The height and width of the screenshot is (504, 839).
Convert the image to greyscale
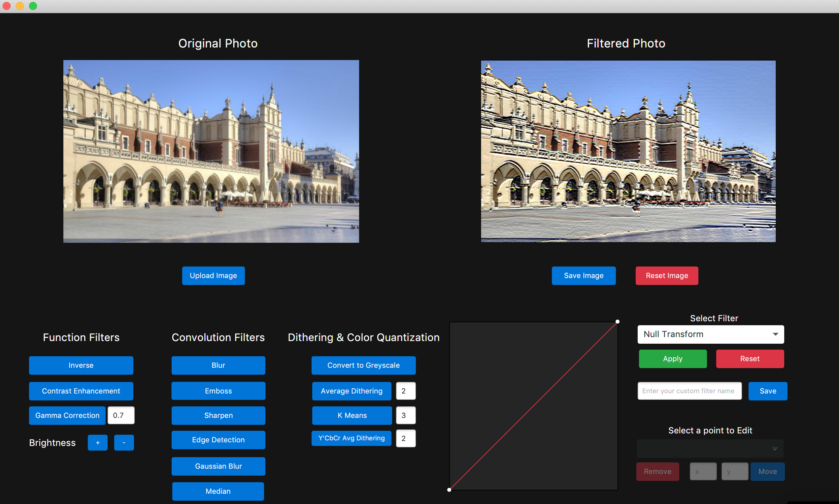pos(363,365)
